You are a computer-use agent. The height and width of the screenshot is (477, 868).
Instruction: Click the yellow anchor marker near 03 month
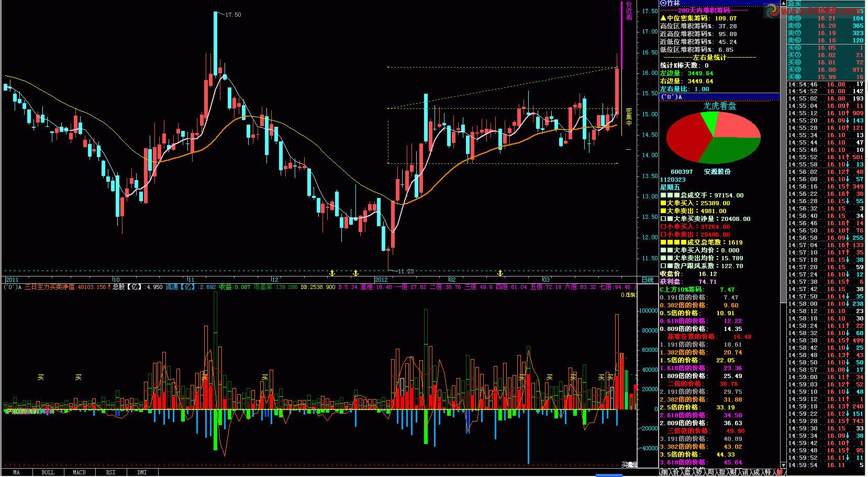pyautogui.click(x=500, y=273)
